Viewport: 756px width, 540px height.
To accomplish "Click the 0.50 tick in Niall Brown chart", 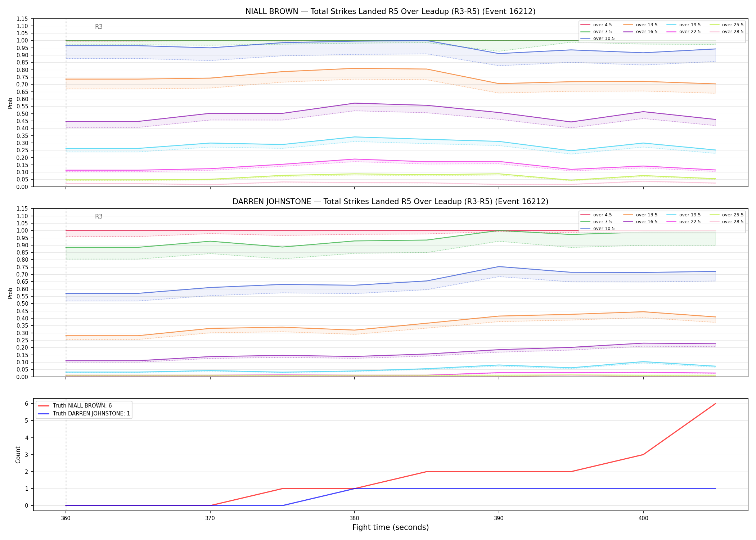I will tap(23, 114).
